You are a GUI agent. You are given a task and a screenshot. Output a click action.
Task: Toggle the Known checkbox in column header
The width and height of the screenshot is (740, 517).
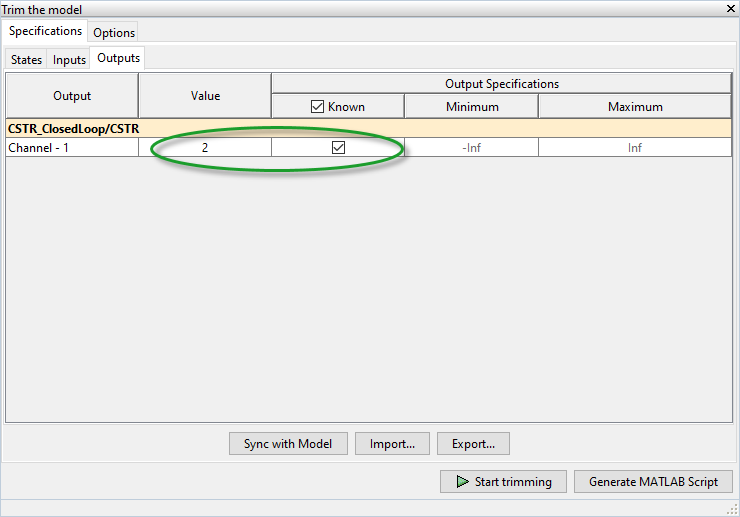[318, 107]
